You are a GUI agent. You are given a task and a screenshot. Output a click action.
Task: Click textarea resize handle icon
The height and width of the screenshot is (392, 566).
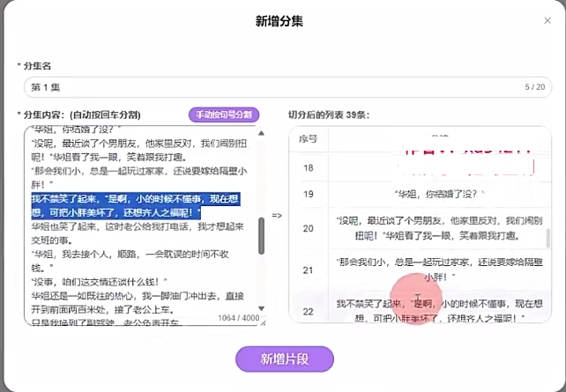point(263,323)
